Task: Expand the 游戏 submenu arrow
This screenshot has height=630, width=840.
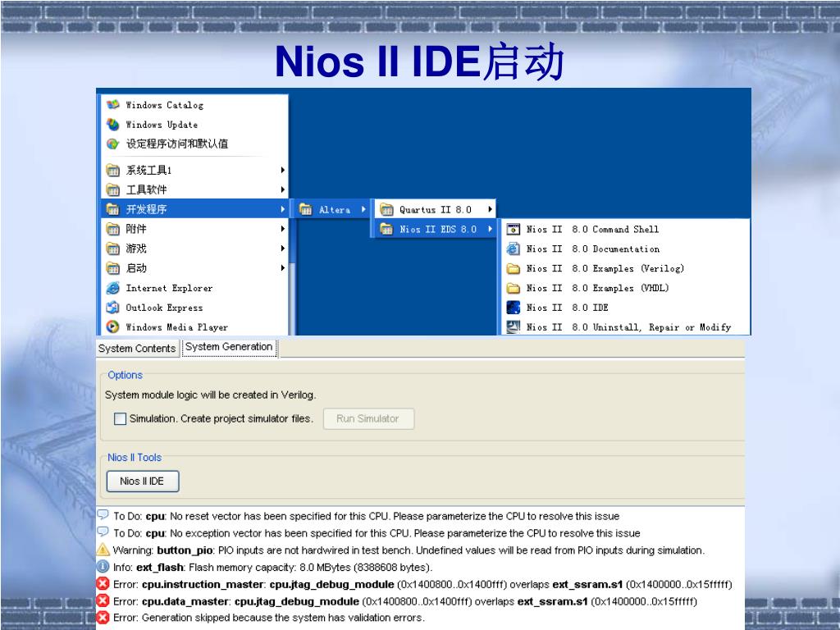Action: pyautogui.click(x=282, y=249)
